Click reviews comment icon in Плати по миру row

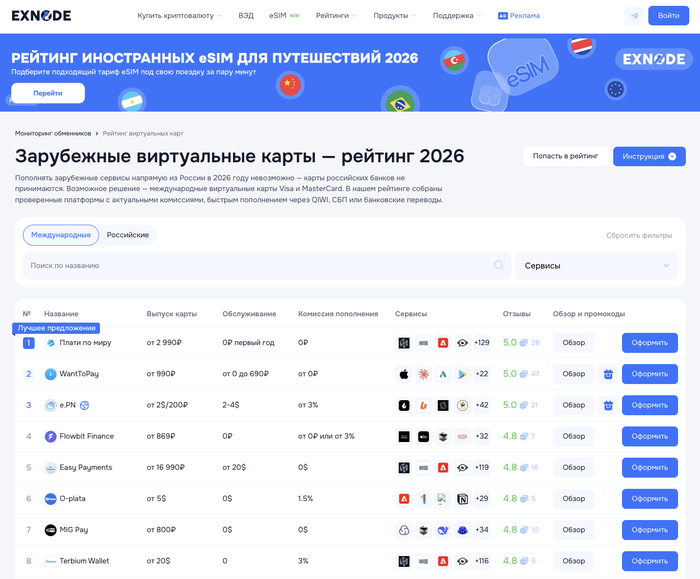coord(524,343)
